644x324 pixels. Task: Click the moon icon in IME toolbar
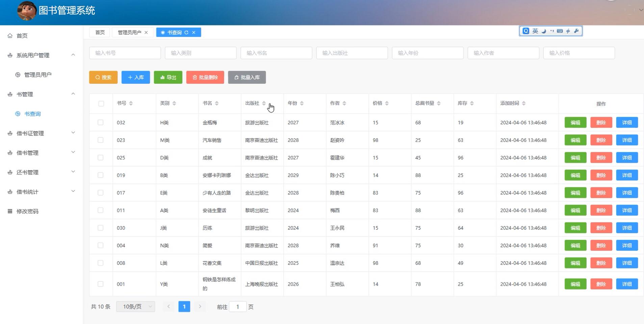[544, 31]
